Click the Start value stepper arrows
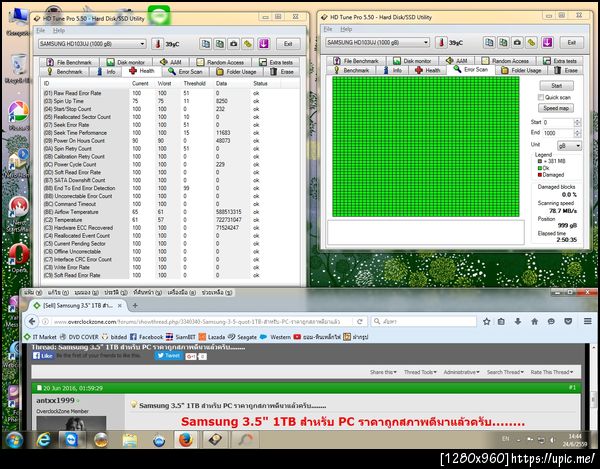 tap(577, 122)
